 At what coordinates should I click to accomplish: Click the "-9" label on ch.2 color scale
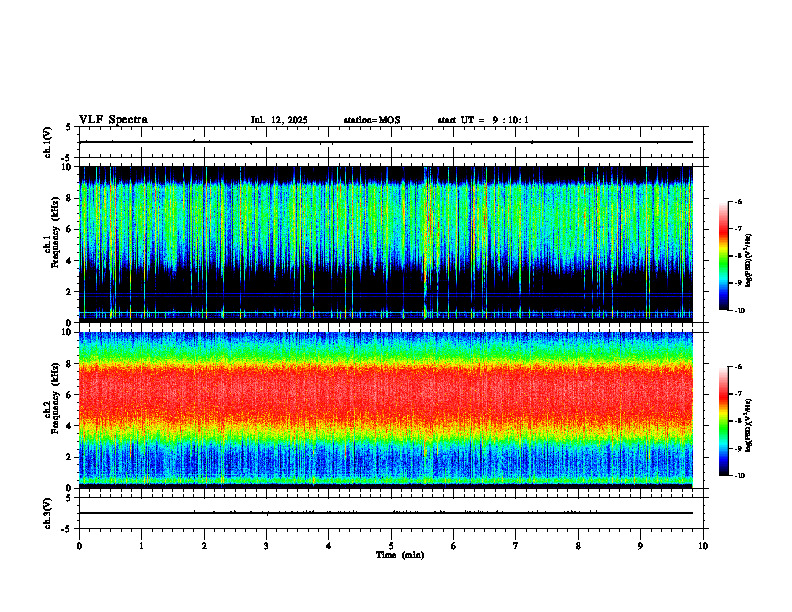click(738, 448)
